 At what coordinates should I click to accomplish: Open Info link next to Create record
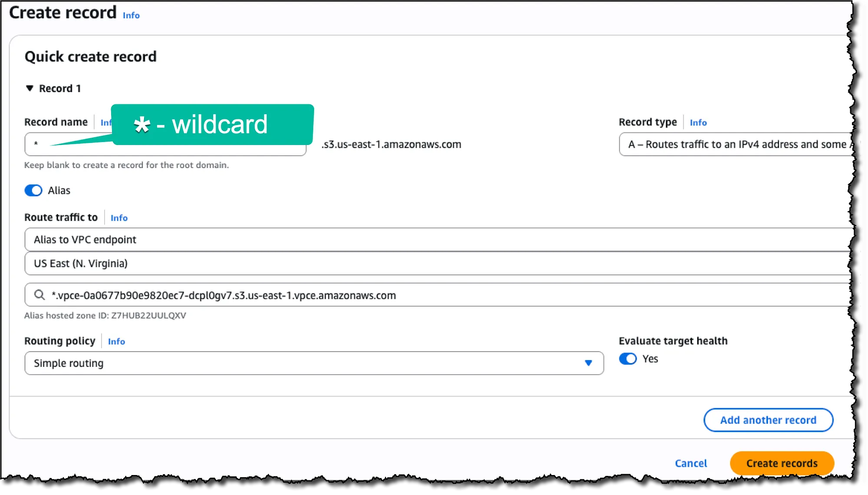coord(131,16)
